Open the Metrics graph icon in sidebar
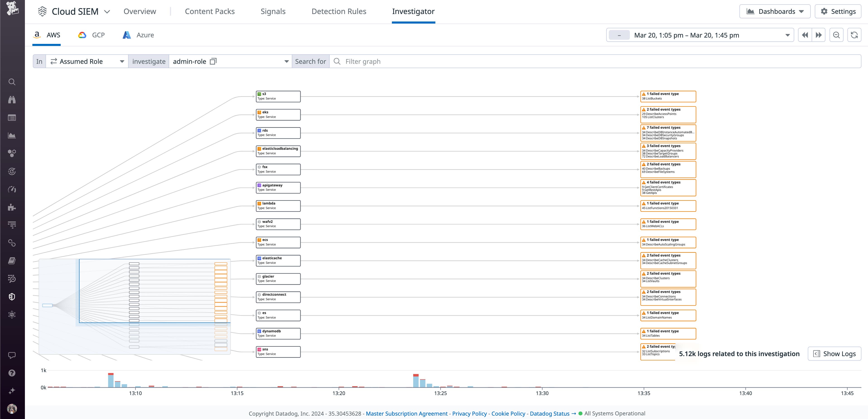This screenshot has height=419, width=868. pos(12,135)
